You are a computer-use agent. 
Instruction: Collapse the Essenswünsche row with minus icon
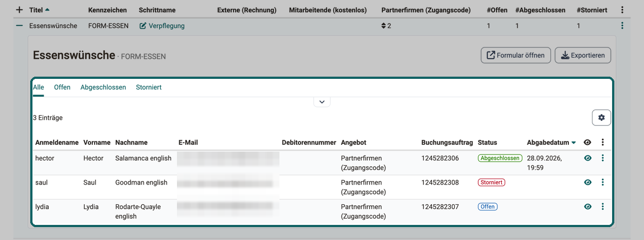[x=19, y=26]
